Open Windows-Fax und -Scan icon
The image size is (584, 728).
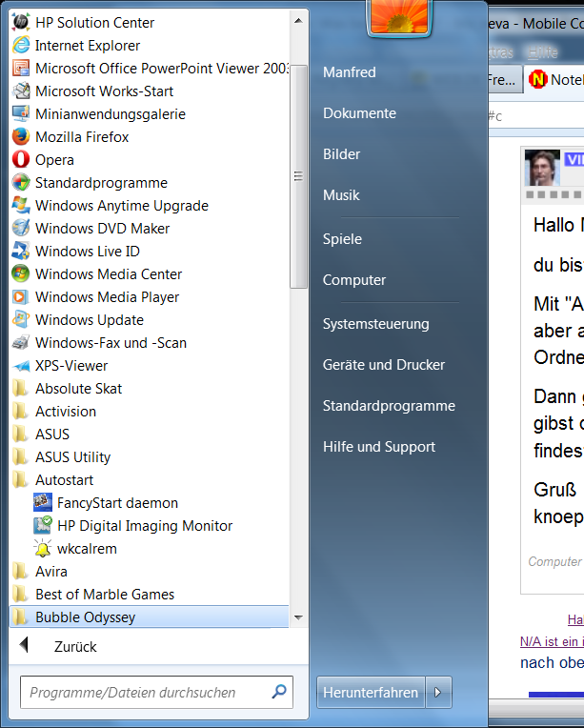point(21,342)
